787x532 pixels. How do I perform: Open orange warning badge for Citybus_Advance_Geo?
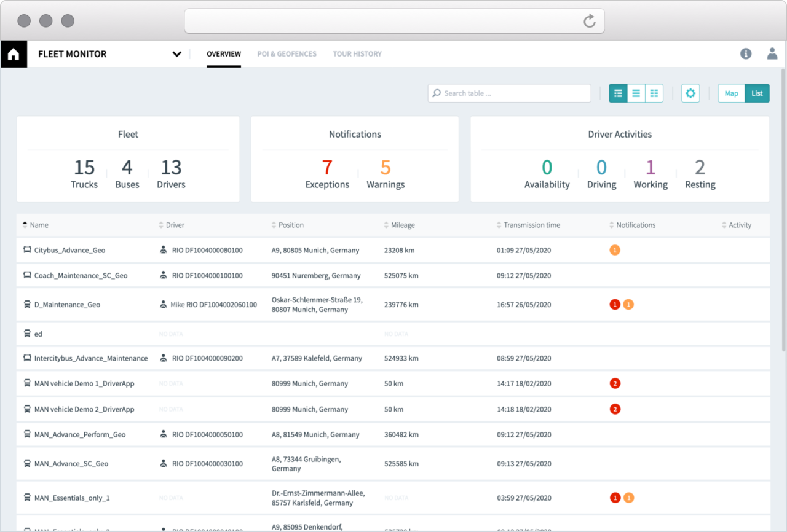(x=615, y=250)
